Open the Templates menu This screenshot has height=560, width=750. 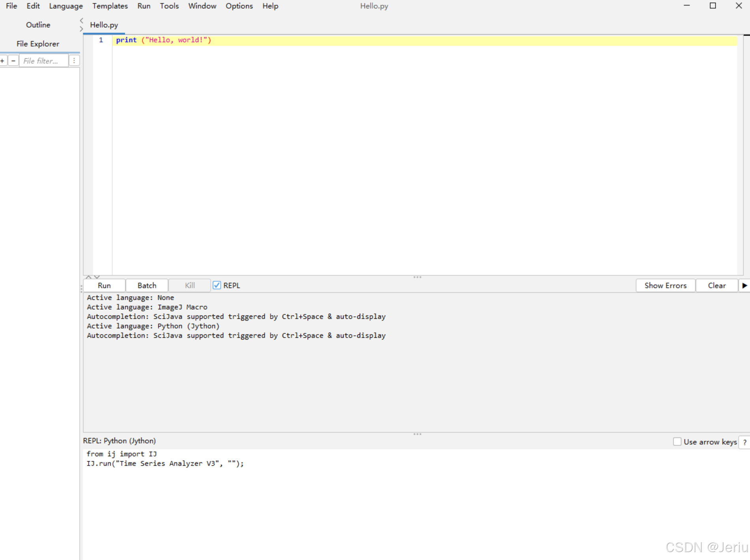click(110, 6)
